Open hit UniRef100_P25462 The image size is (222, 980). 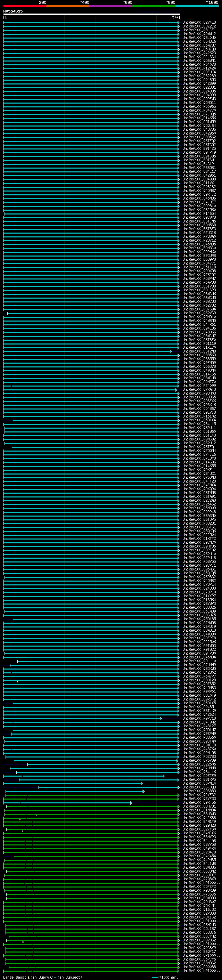coord(199,504)
